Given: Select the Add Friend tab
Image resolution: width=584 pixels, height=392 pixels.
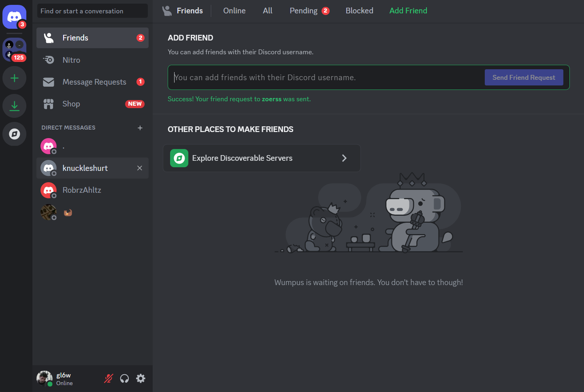Looking at the screenshot, I should tap(408, 11).
